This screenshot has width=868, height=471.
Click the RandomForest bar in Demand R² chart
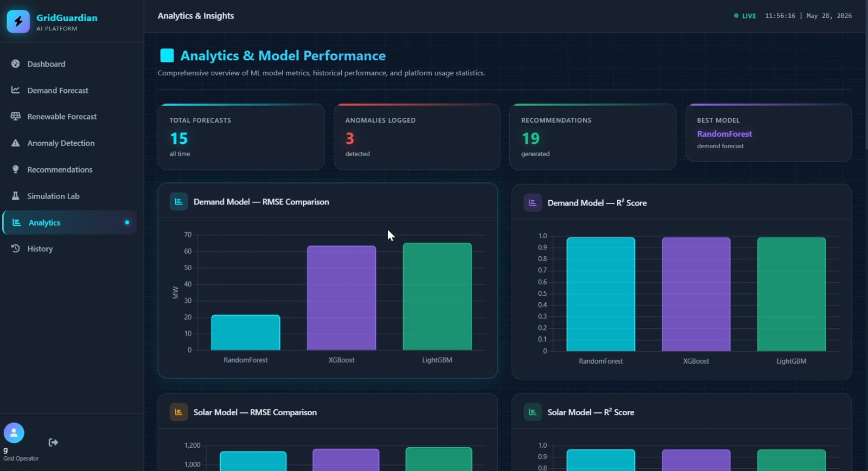pyautogui.click(x=601, y=294)
